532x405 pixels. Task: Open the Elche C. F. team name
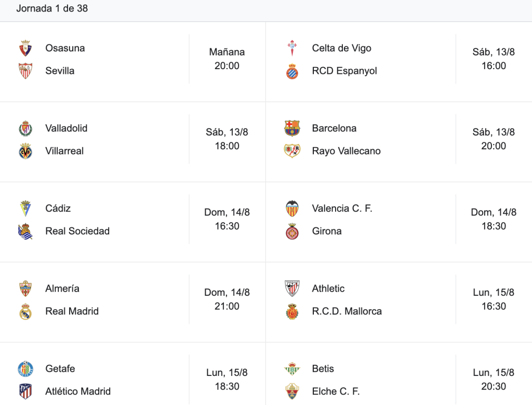[336, 391]
